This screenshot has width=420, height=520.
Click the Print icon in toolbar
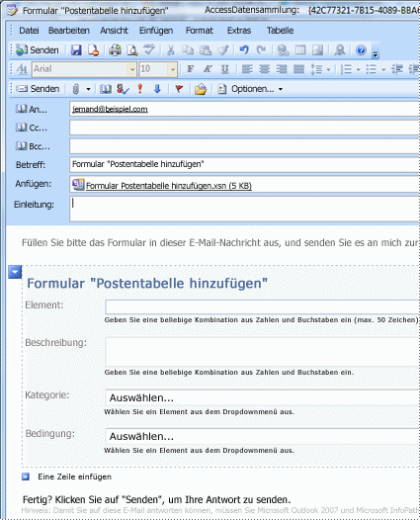tap(115, 50)
